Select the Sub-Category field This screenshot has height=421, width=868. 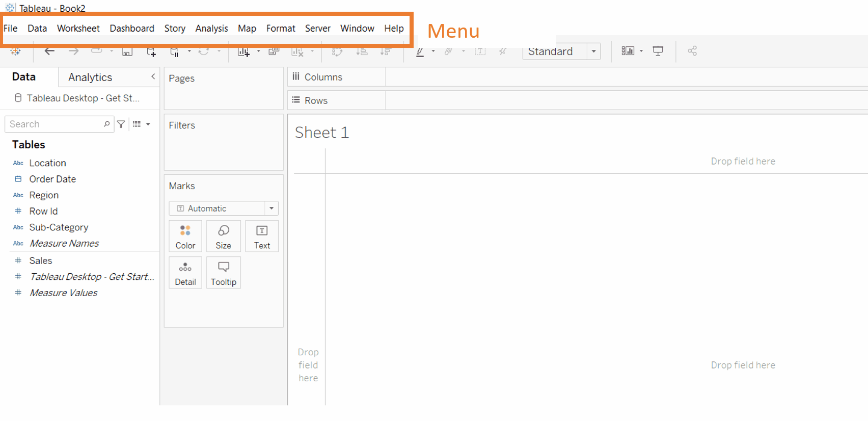[59, 227]
